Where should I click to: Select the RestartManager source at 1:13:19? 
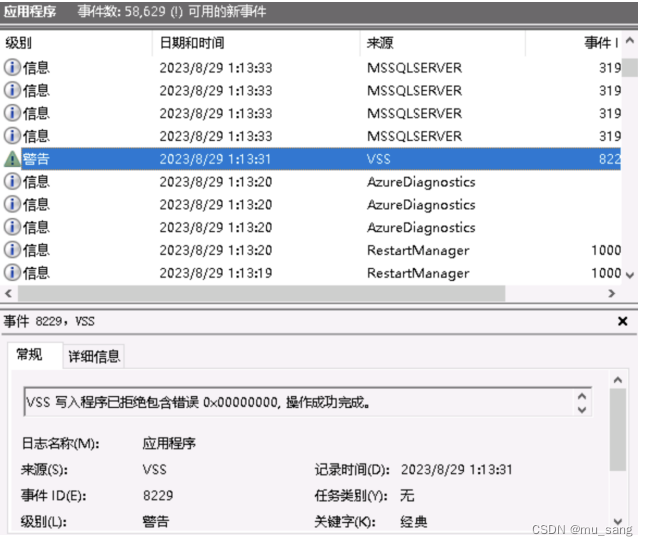(x=418, y=273)
